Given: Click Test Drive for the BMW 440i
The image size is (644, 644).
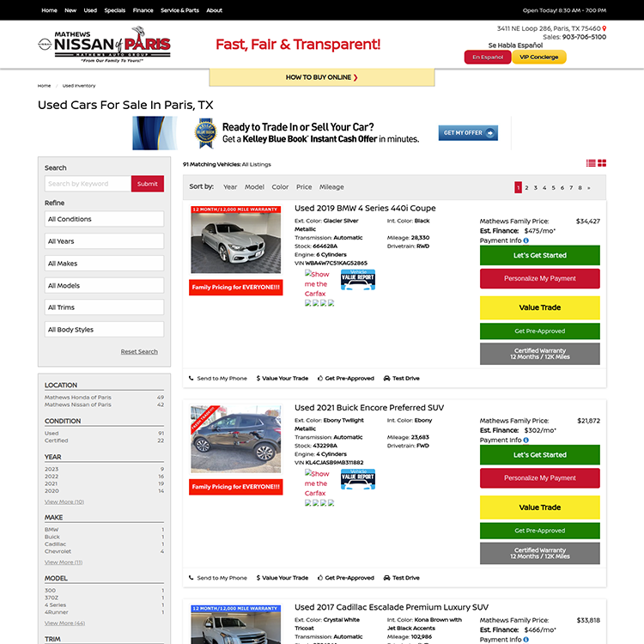Looking at the screenshot, I should coord(401,379).
